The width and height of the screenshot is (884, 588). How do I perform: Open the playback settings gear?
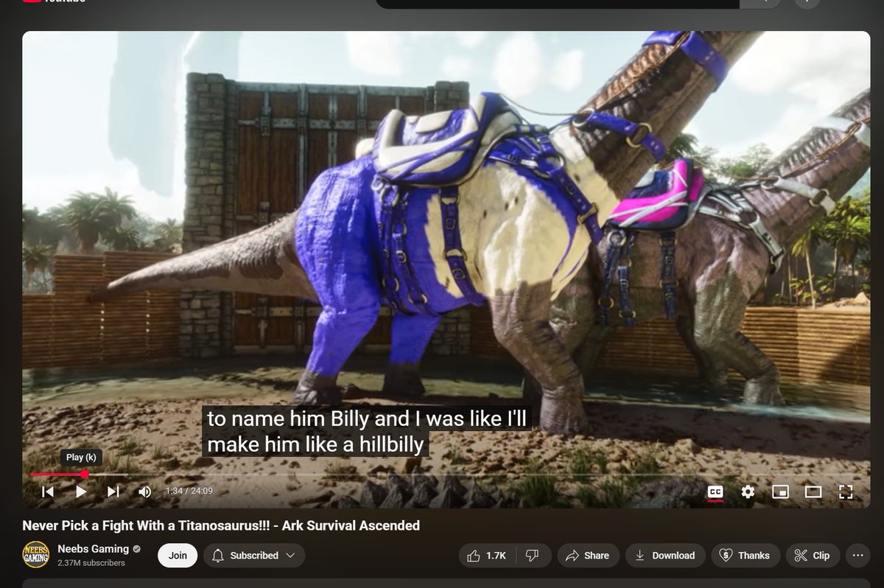747,491
